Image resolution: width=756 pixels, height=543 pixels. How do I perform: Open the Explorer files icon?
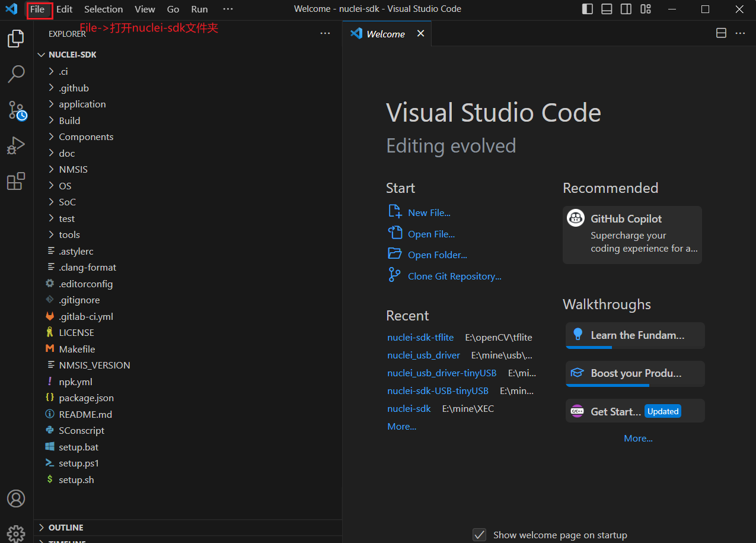click(16, 39)
